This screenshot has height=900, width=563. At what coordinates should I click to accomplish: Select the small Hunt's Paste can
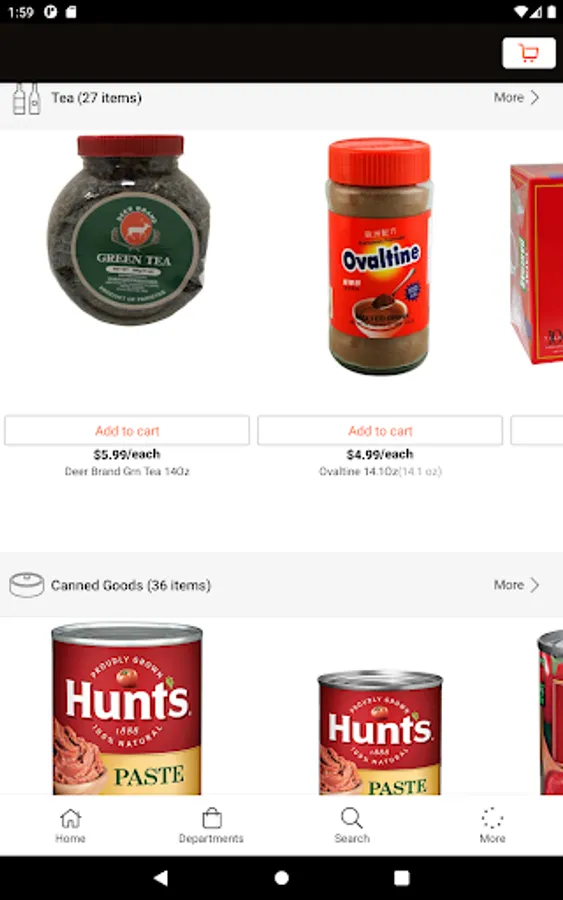(380, 732)
